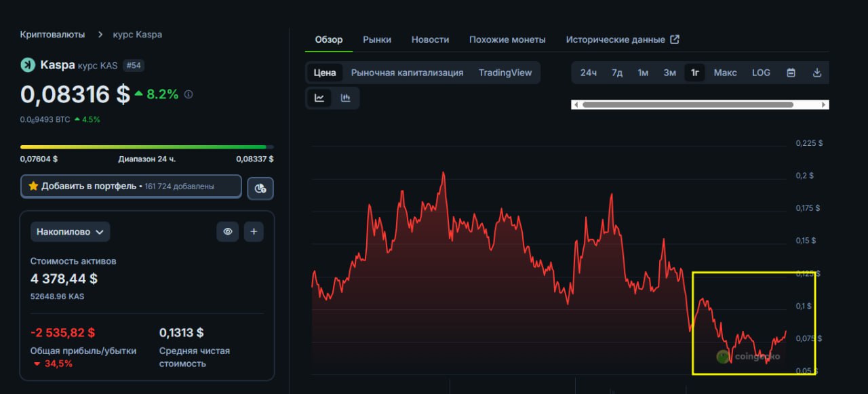The image size is (868, 394).
Task: Click the scrollbar right arrow
Action: 824,104
